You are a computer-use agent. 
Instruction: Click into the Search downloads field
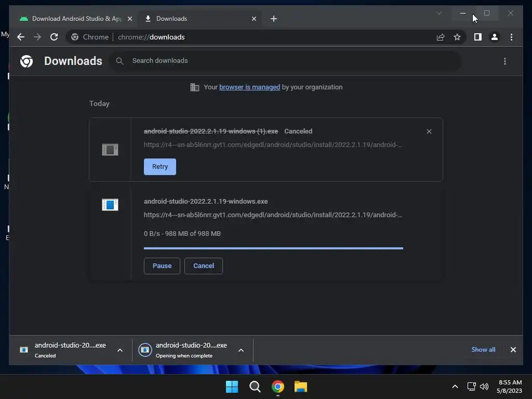pos(285,61)
